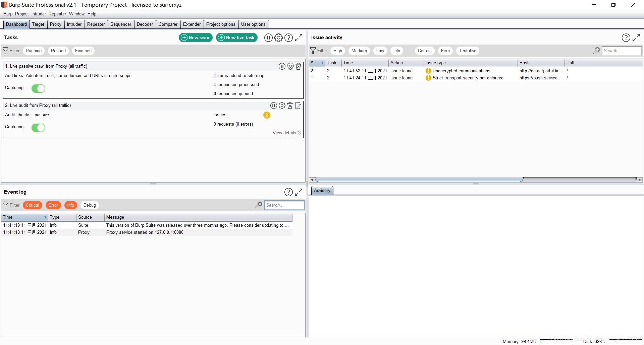Open Live audit task in new window
This screenshot has width=644, height=345.
[x=298, y=106]
